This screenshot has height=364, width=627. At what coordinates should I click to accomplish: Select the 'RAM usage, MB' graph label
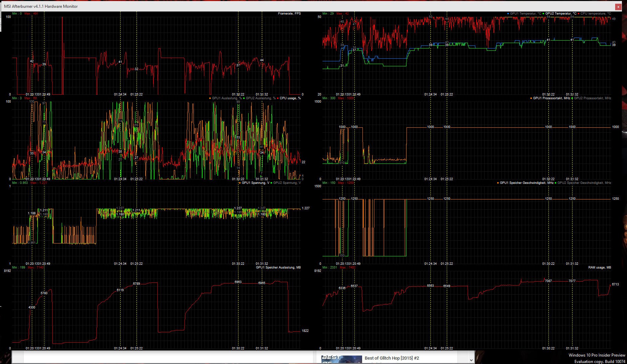point(600,267)
